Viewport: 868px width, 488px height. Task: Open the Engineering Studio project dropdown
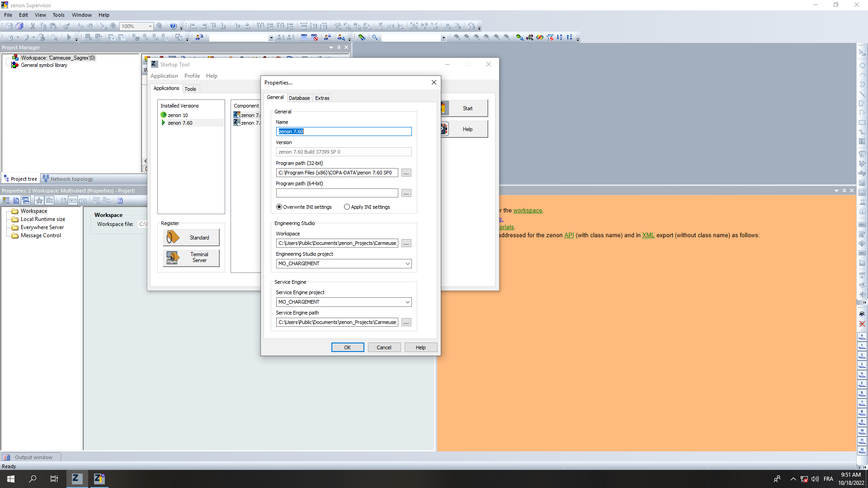click(407, 263)
